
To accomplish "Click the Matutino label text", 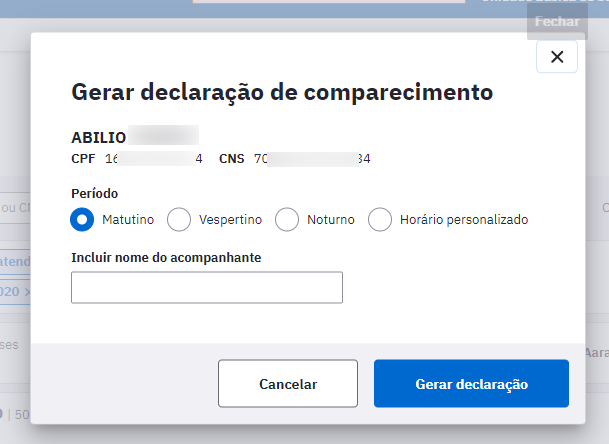I will point(128,220).
